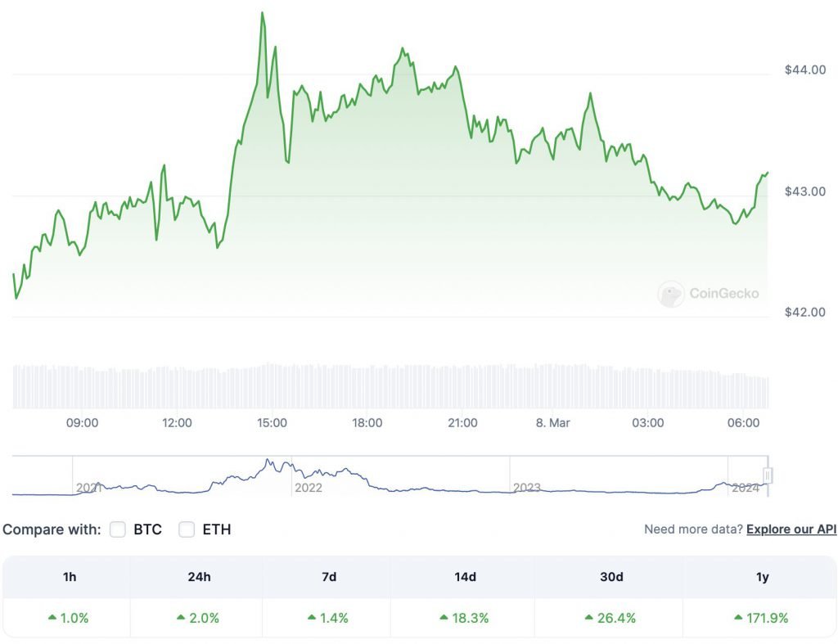Click the green up arrow beside 18.3%
Image resolution: width=838 pixels, height=644 pixels.
444,617
